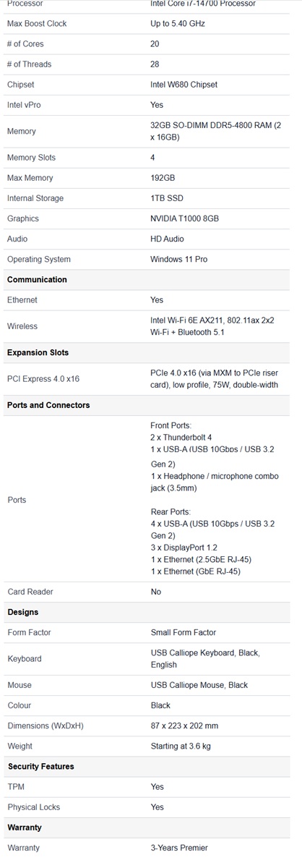302x868 pixels.
Task: Click the Intel W680 Chipset value
Action: [184, 85]
